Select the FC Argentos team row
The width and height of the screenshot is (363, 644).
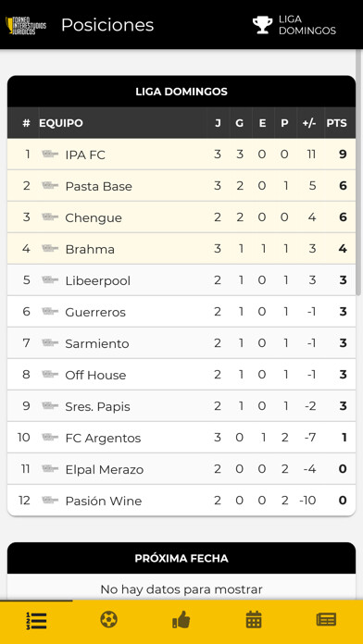(x=181, y=438)
